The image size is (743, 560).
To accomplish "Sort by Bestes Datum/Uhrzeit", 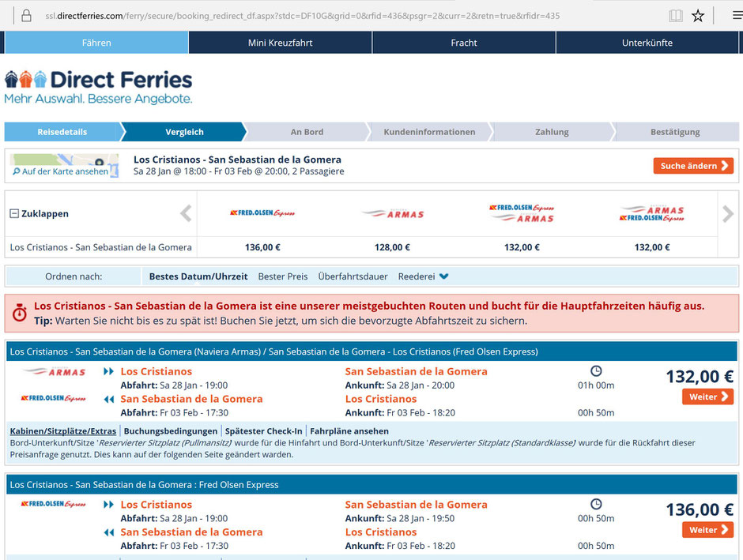I will tap(198, 276).
